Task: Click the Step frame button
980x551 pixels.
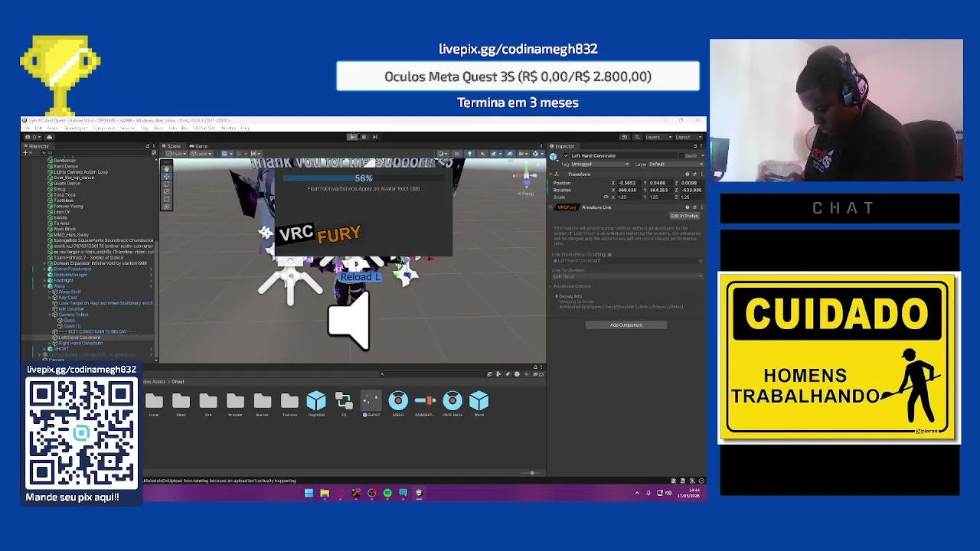Action: (374, 137)
